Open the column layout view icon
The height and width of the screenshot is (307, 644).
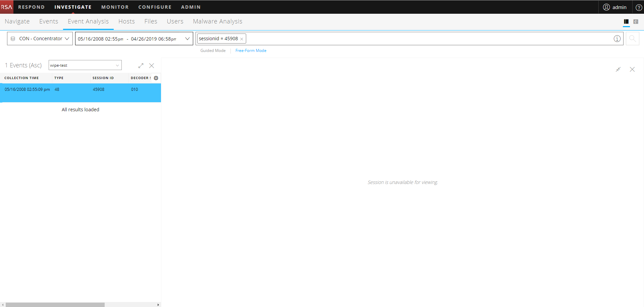627,21
